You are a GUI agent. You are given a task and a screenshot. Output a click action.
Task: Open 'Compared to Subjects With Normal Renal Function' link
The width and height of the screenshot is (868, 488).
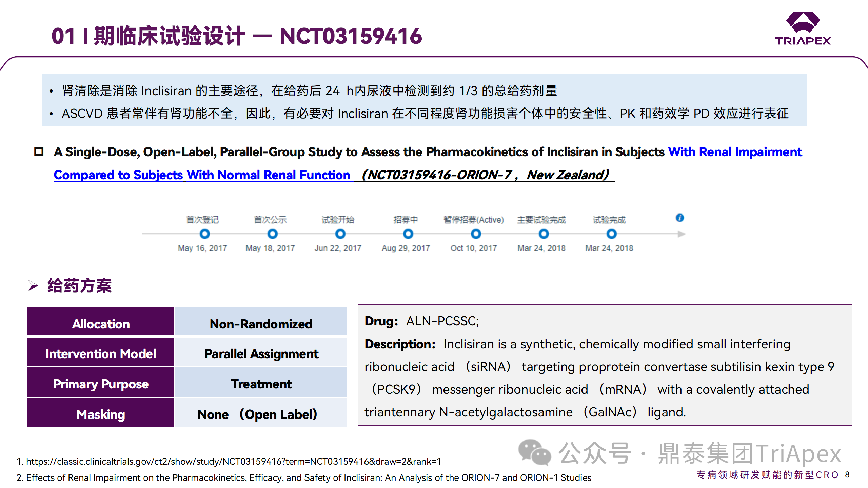click(202, 175)
